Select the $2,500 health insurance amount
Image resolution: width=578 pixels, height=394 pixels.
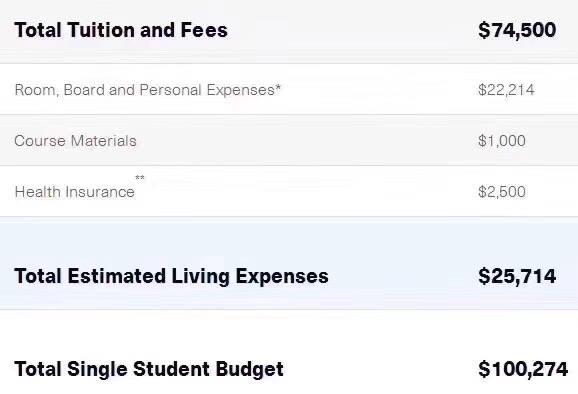[x=502, y=192]
